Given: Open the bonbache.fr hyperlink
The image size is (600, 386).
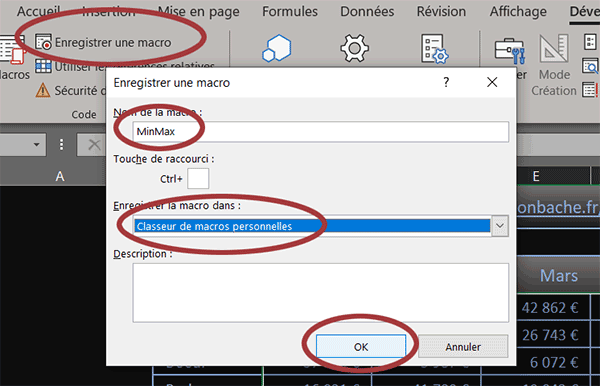Looking at the screenshot, I should 558,207.
